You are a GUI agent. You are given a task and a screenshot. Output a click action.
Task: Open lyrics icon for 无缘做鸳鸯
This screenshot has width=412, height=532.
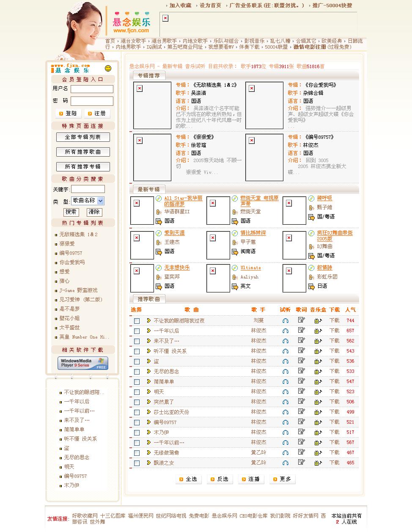pyautogui.click(x=301, y=452)
